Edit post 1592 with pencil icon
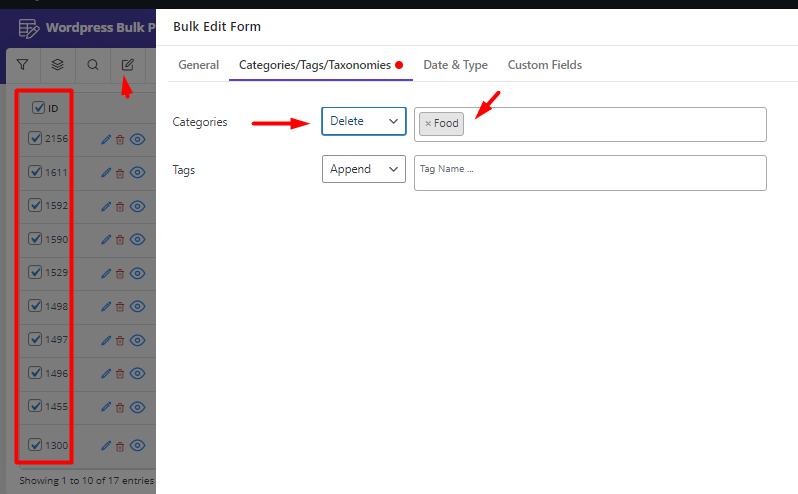798x494 pixels. [x=106, y=206]
